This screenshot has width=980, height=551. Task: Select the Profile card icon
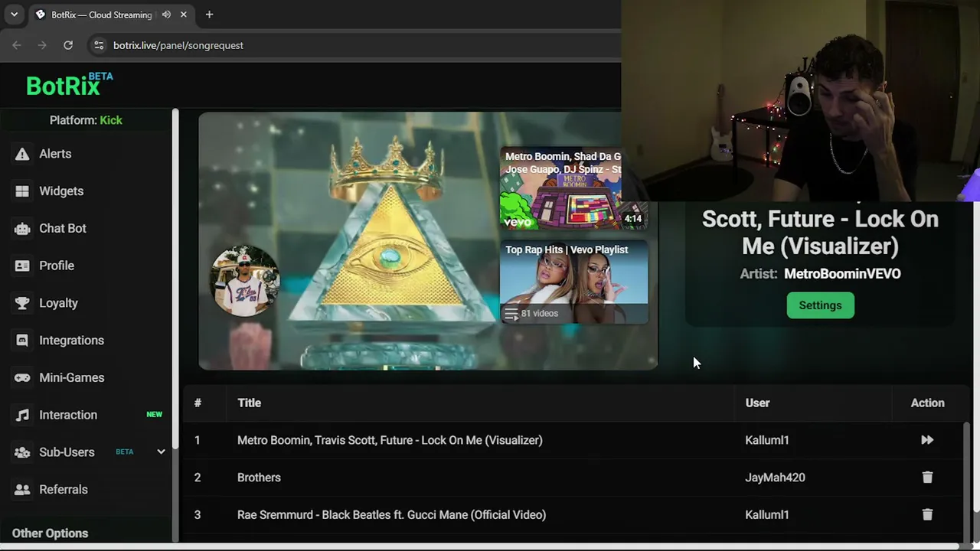click(22, 266)
